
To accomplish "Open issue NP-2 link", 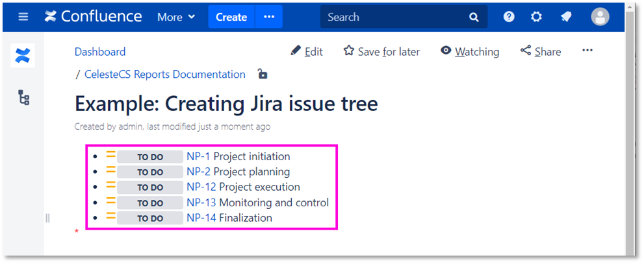I will tap(198, 171).
